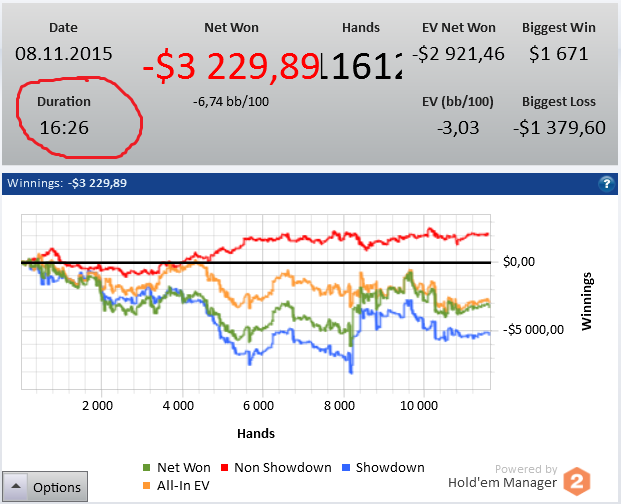Click the Duration header label
Viewport: 621px width, 504px height.
[64, 102]
